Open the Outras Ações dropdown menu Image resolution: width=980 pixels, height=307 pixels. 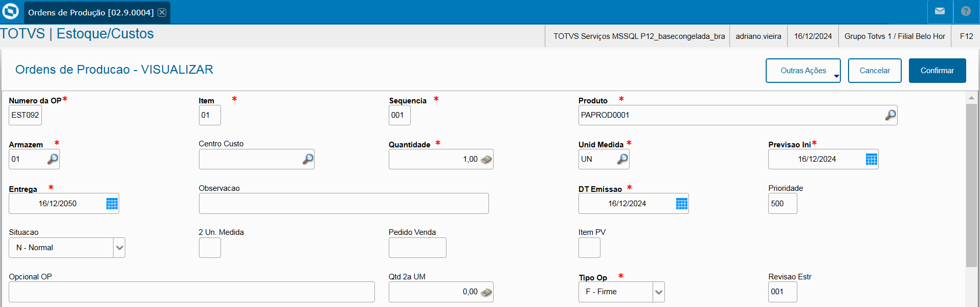click(x=803, y=71)
